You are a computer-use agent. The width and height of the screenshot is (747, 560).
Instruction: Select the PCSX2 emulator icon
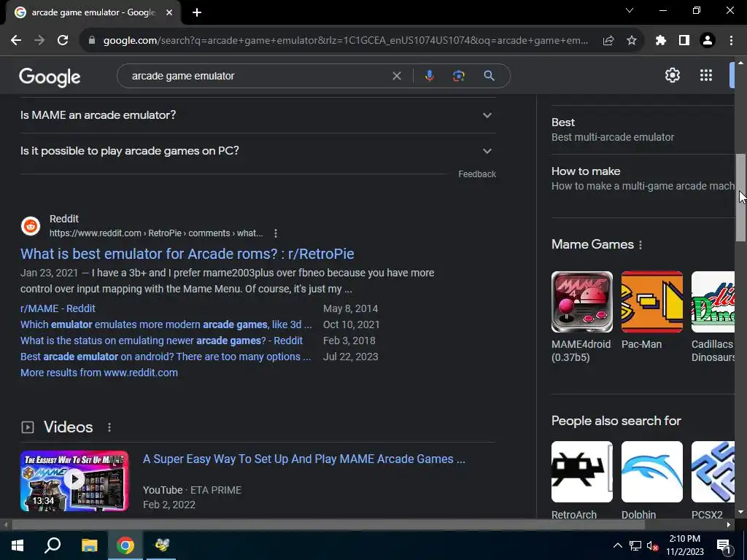pos(713,472)
